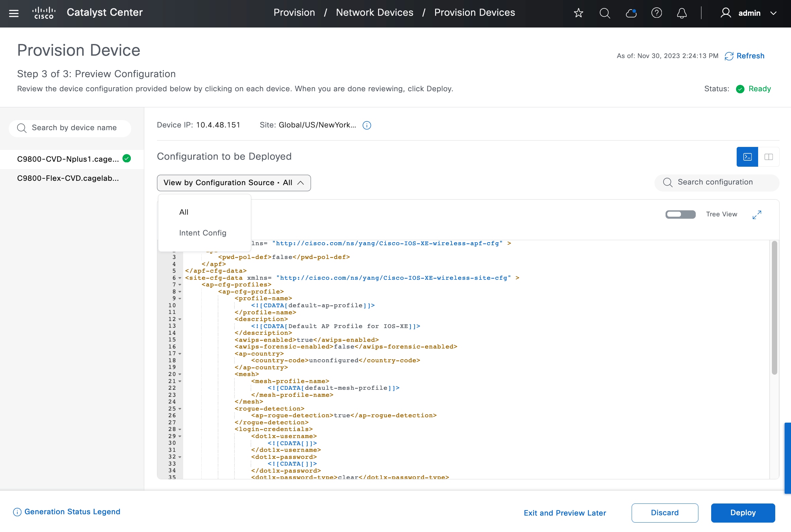The image size is (791, 532).
Task: Click the cloud status icon
Action: point(631,13)
